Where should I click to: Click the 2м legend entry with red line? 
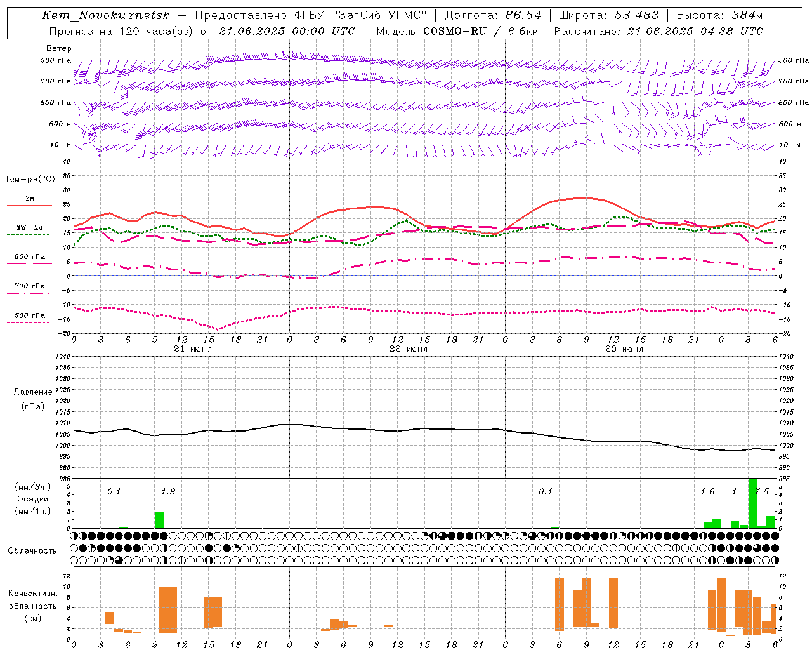30,200
